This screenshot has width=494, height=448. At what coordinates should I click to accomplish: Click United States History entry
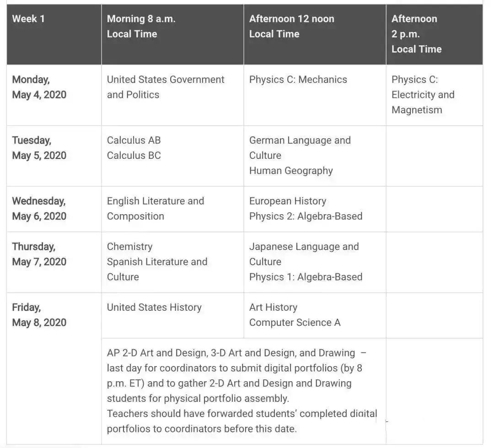154,308
